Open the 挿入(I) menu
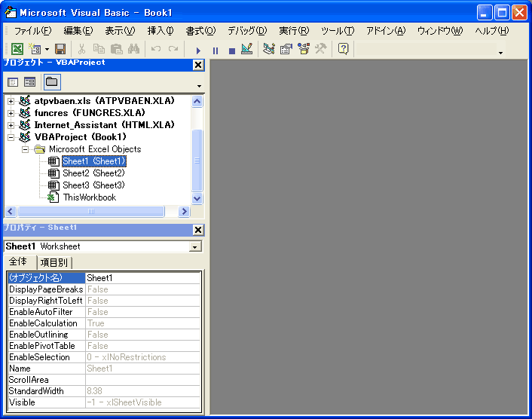This screenshot has width=532, height=419. 161,31
